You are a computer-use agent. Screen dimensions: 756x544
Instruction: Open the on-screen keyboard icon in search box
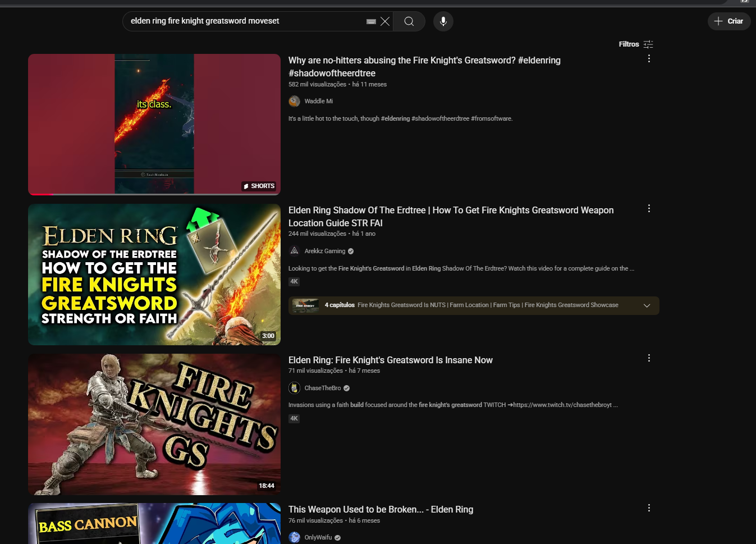(x=371, y=21)
